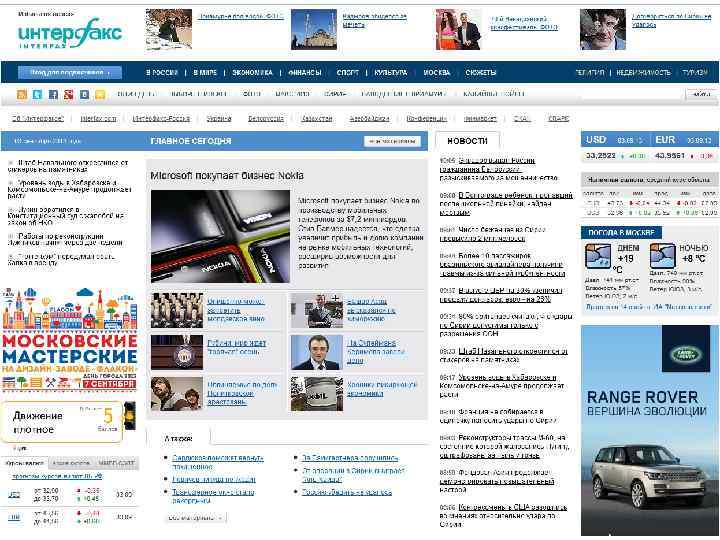Open the Белоруссия link

[x=266, y=118]
